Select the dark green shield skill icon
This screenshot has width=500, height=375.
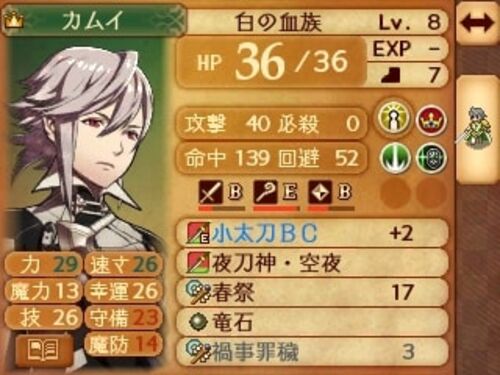point(431,158)
